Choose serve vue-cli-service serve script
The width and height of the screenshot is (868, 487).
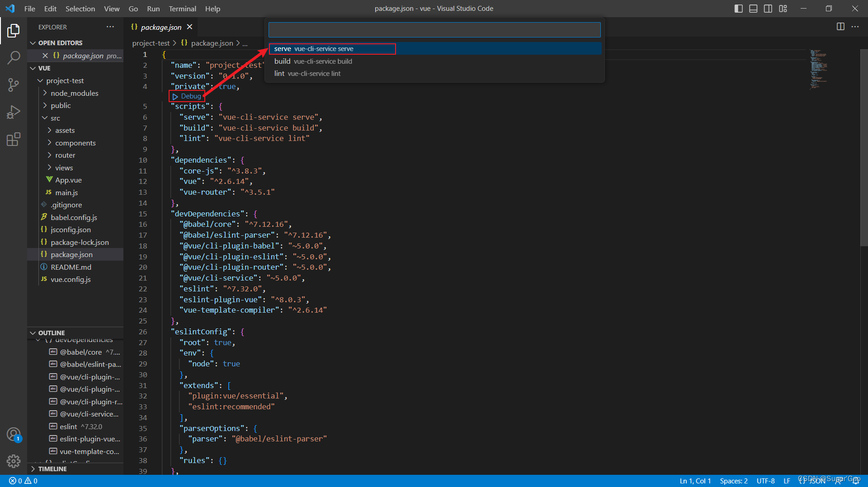tap(435, 48)
